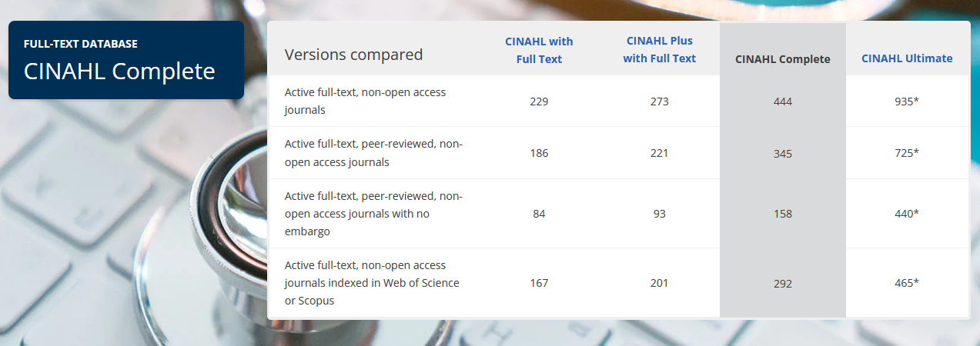
Task: Open the CINAHL Plus with Full Text link
Action: coord(659,50)
